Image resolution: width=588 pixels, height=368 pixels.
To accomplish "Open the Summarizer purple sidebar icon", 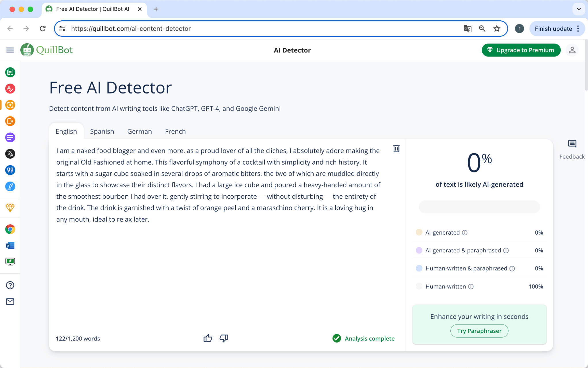I will pos(10,138).
